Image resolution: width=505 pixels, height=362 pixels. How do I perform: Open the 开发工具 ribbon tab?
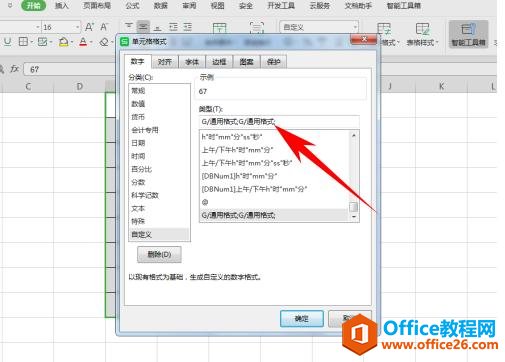click(281, 6)
